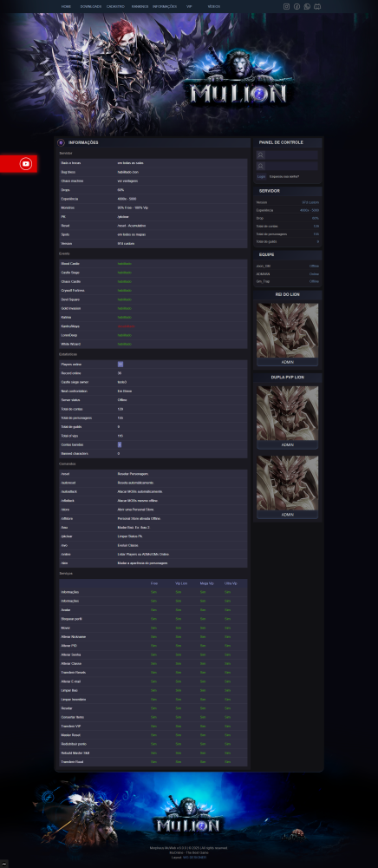The width and height of the screenshot is (378, 868).
Task: Click the /store command row
Action: pos(153,510)
